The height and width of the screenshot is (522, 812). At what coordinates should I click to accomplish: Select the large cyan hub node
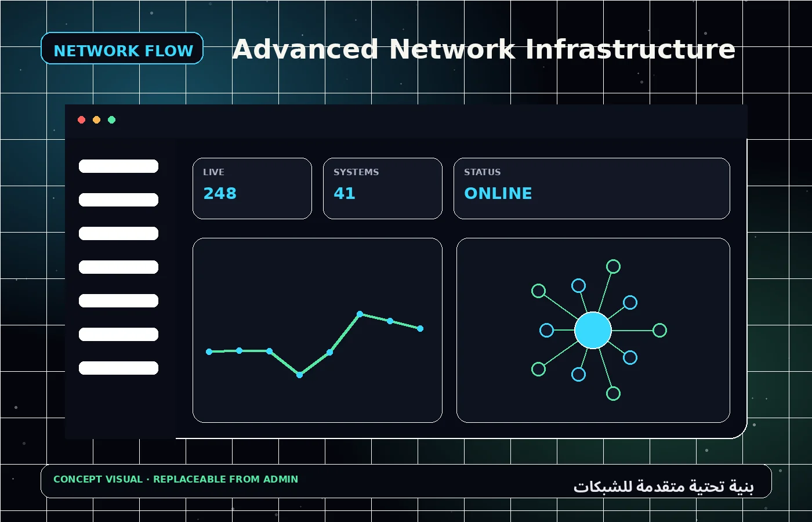pos(593,330)
